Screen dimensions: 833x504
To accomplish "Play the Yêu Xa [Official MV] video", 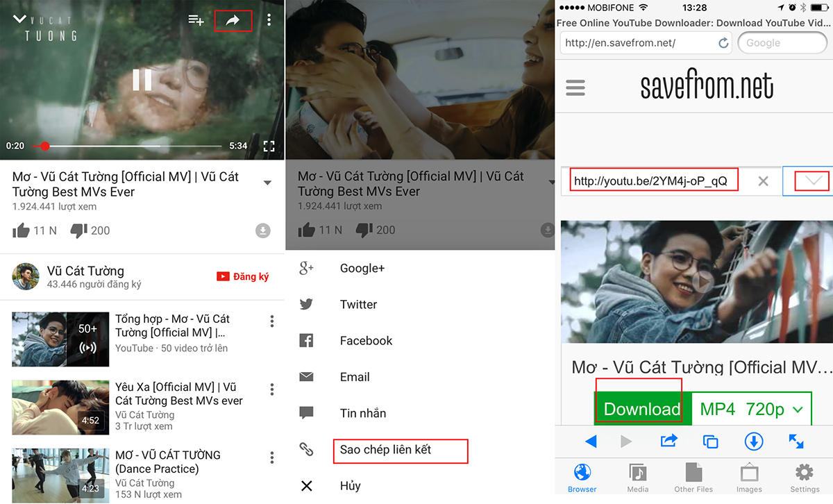I will tap(60, 407).
